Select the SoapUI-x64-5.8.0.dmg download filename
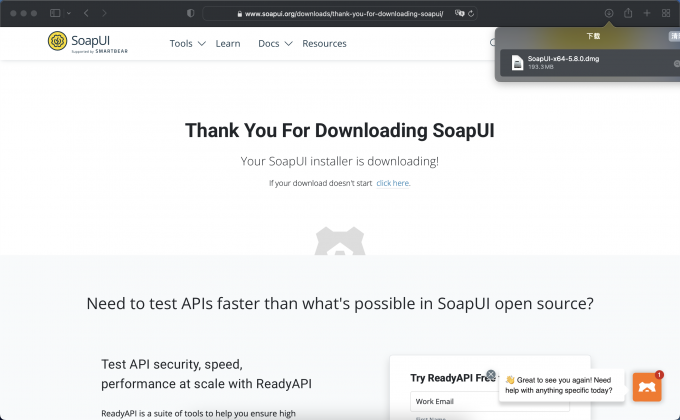This screenshot has width=680, height=420. coord(563,59)
